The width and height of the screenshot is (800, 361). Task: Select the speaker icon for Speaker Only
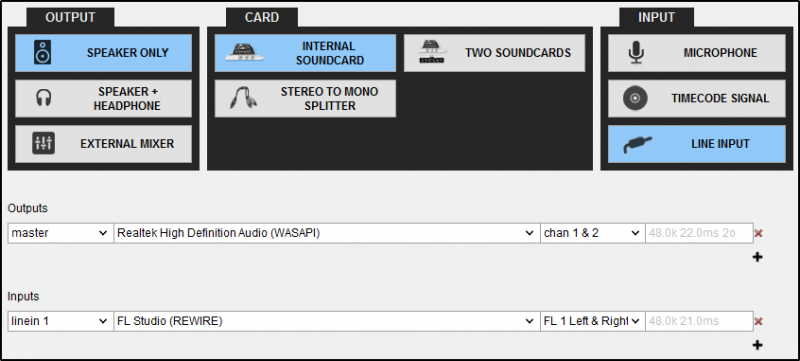point(42,53)
